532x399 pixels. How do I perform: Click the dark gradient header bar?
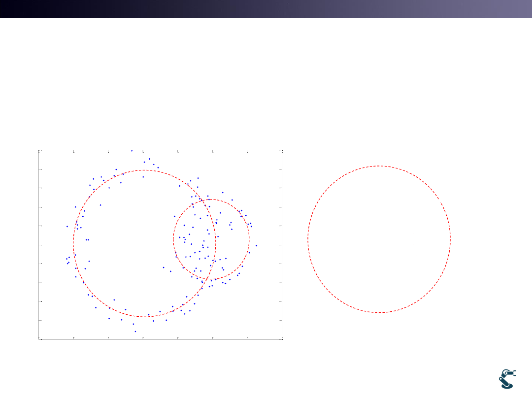pyautogui.click(x=266, y=9)
